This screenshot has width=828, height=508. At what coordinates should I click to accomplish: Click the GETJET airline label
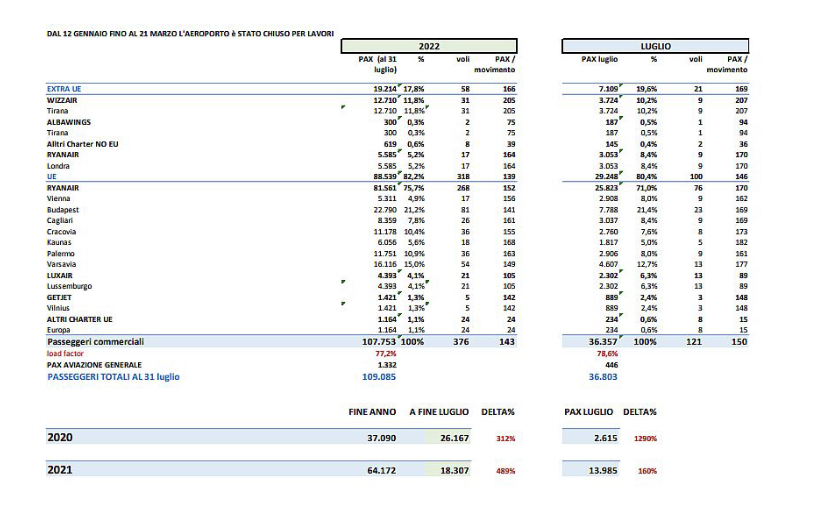[60, 297]
